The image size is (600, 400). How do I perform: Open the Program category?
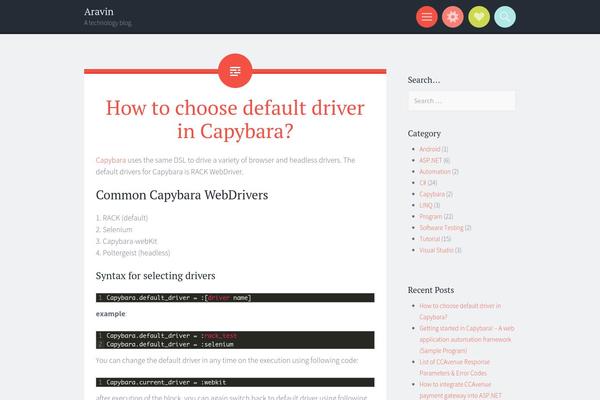[430, 216]
